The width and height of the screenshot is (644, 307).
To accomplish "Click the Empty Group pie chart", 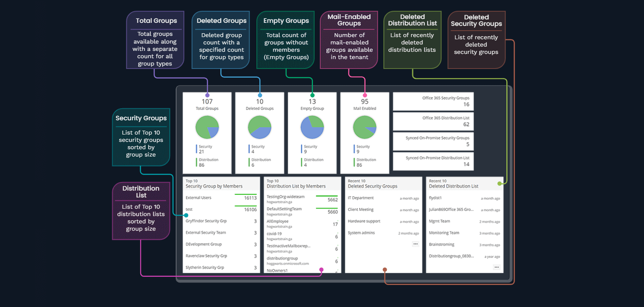I will [312, 127].
